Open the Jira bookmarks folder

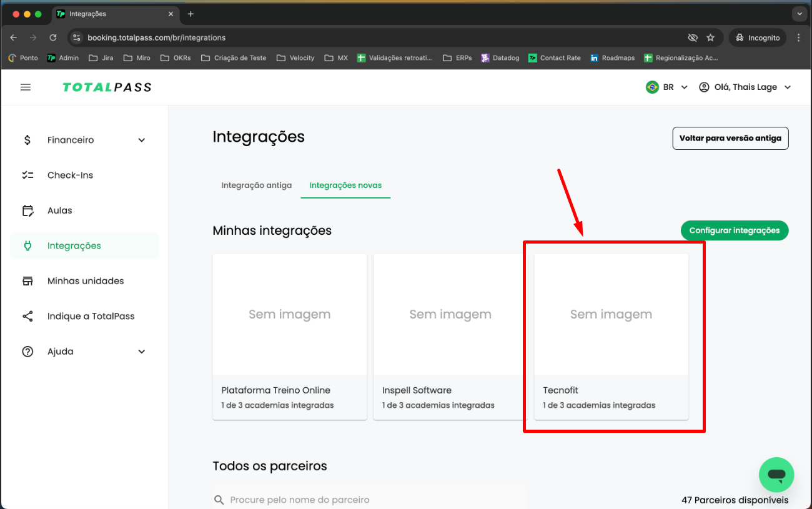point(101,57)
